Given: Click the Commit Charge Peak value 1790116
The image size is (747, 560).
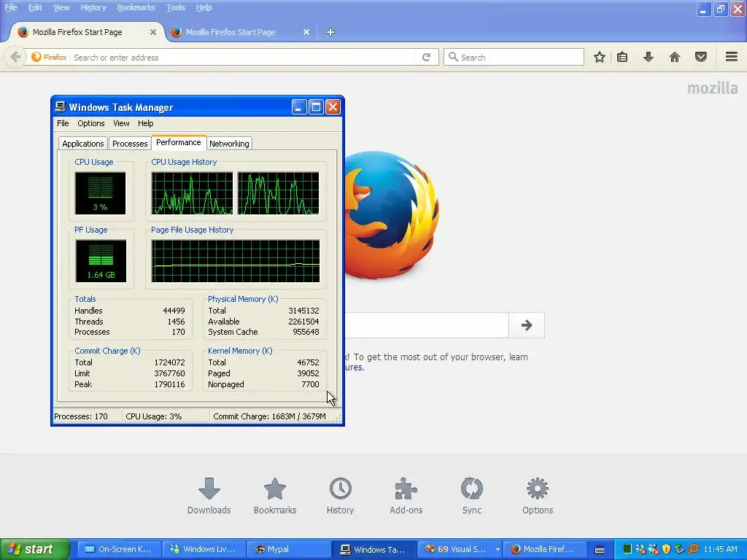Looking at the screenshot, I should (169, 384).
